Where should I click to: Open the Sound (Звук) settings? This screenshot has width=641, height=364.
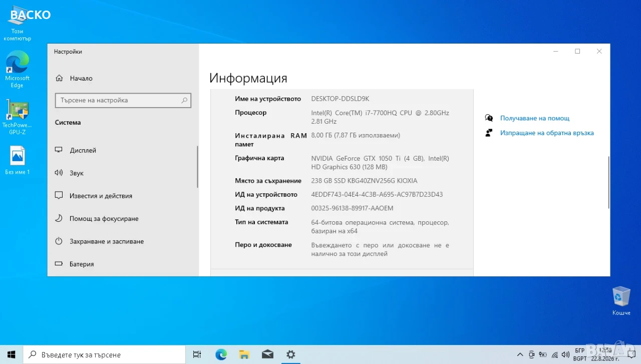pyautogui.click(x=70, y=173)
